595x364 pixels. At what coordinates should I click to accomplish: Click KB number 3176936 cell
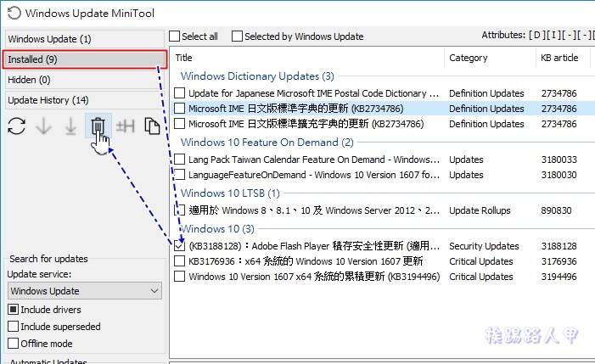point(559,261)
